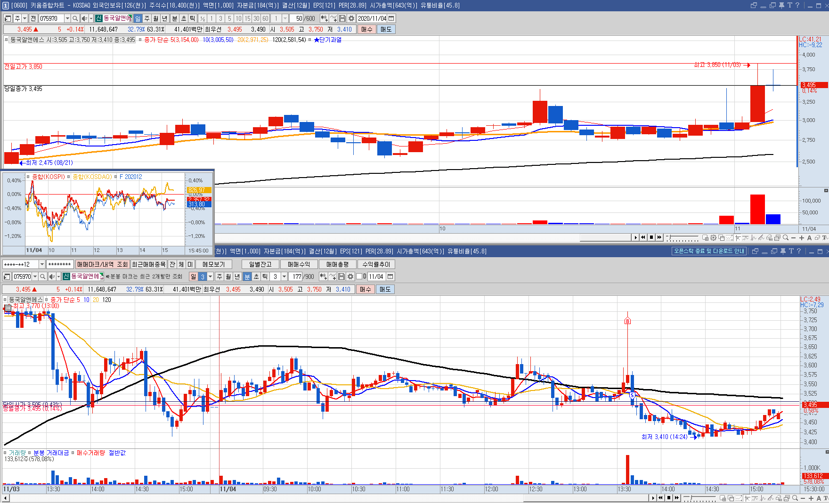This screenshot has width=829, height=504.
Task: Click the upper chart candle compare icon
Action: pyautogui.click(x=324, y=18)
